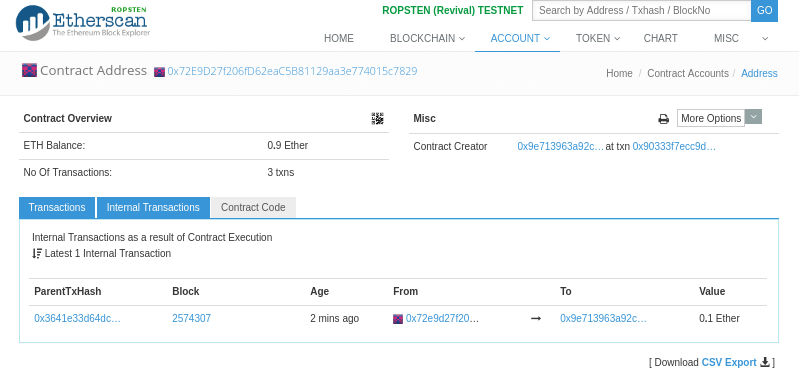Open the More Options dropdown arrow
Image resolution: width=799 pixels, height=387 pixels.
click(754, 117)
